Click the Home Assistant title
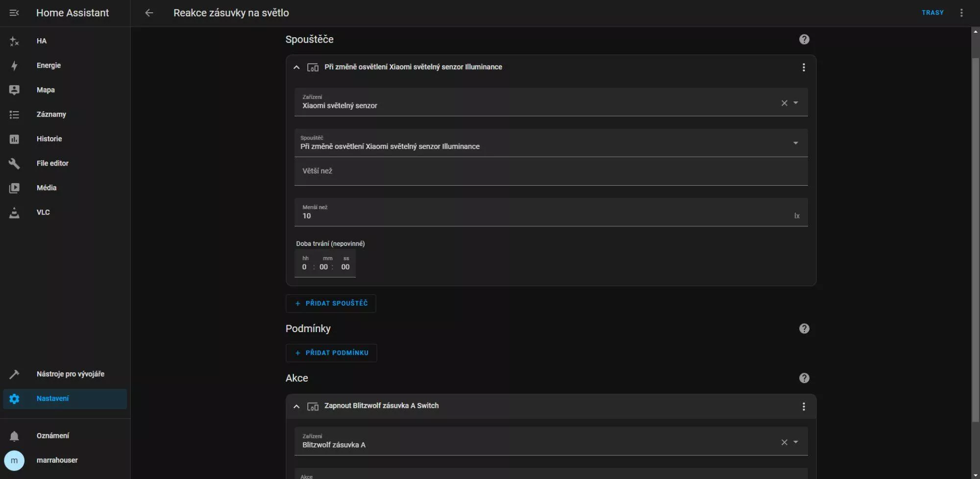 pyautogui.click(x=73, y=13)
